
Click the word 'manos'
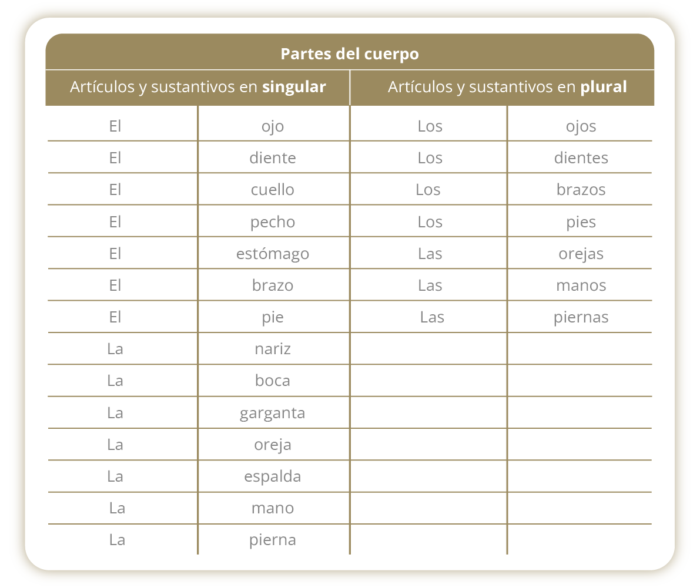(581, 285)
